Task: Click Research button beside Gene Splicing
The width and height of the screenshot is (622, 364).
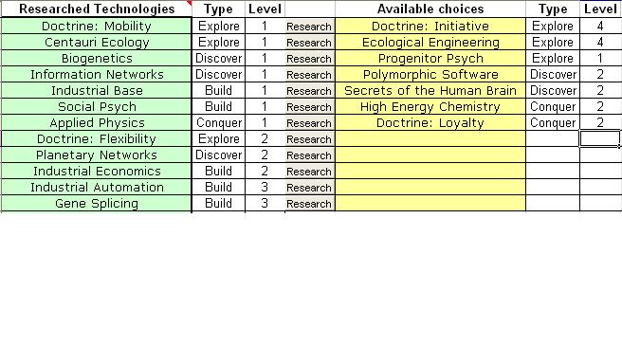Action: tap(309, 204)
